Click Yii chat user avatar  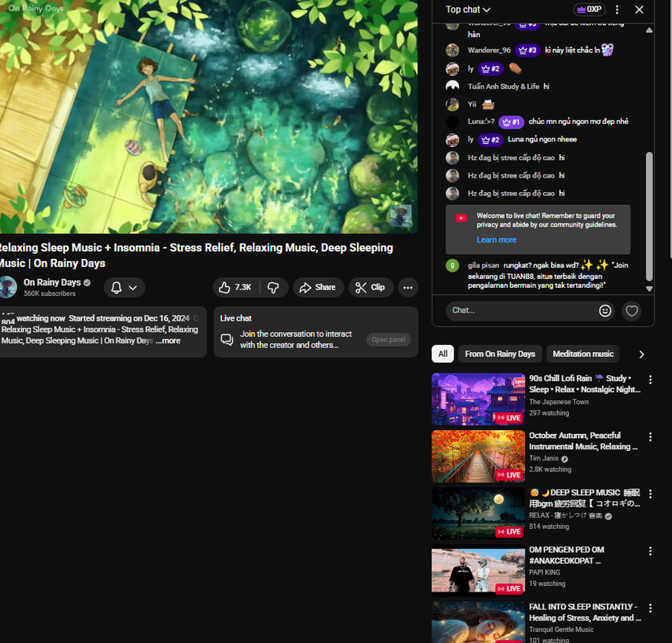tap(452, 104)
